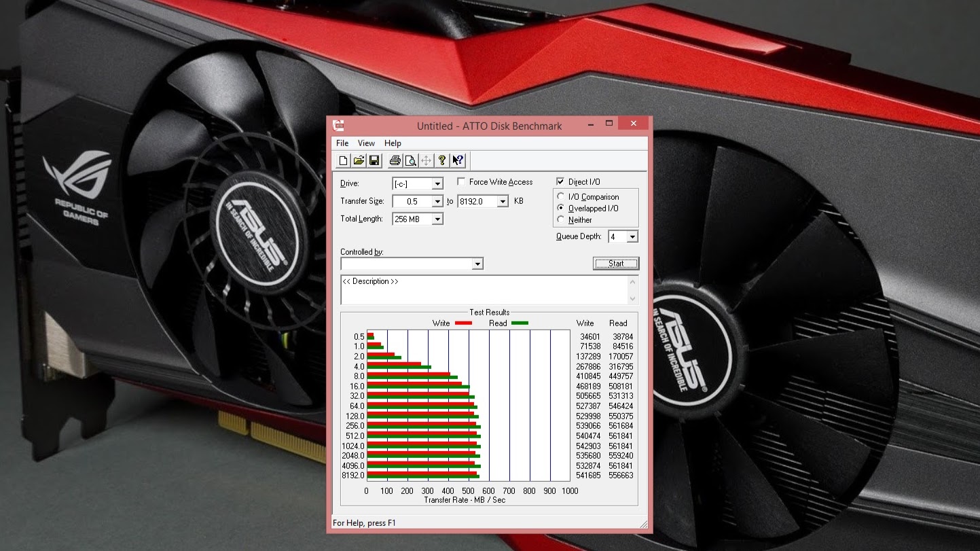Image resolution: width=980 pixels, height=551 pixels.
Task: Close the ATTO Disk Benchmark window
Action: point(633,124)
